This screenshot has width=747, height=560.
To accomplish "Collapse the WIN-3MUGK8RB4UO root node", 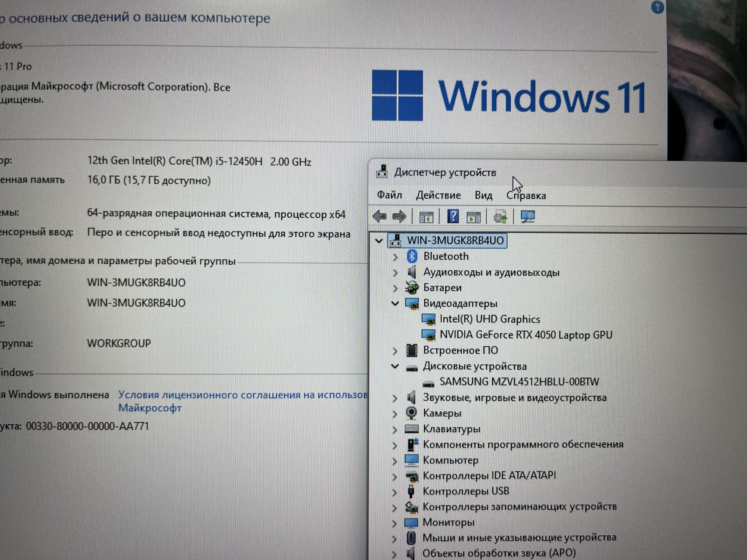I will point(379,241).
